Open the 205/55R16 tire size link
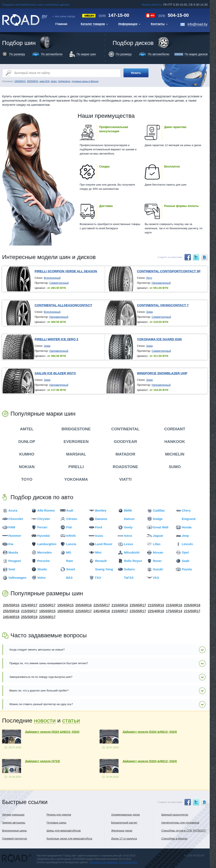This screenshot has width=216, height=868. [x=11, y=605]
